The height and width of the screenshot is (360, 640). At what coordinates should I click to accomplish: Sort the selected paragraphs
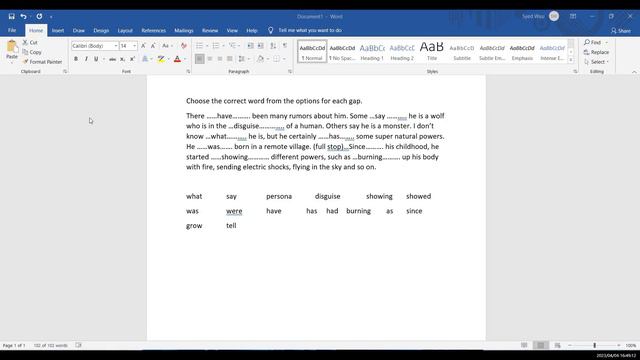coord(273,46)
